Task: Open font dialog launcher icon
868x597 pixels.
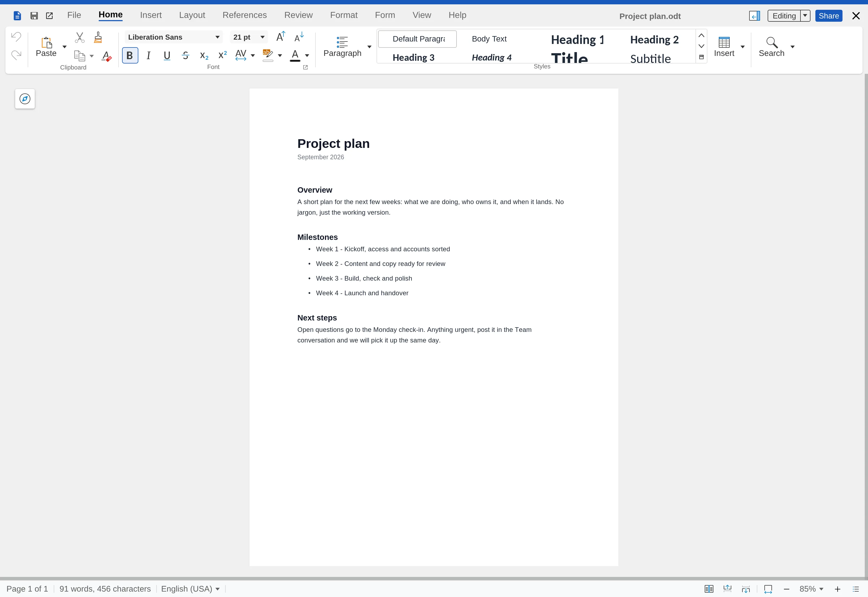Action: pyautogui.click(x=305, y=67)
